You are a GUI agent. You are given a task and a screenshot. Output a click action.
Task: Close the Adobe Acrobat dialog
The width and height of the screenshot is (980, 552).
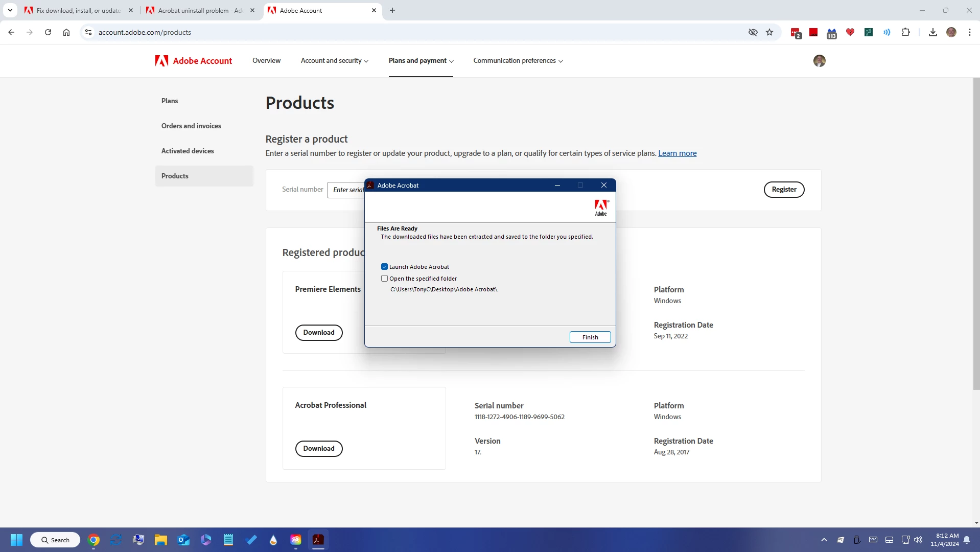click(604, 185)
